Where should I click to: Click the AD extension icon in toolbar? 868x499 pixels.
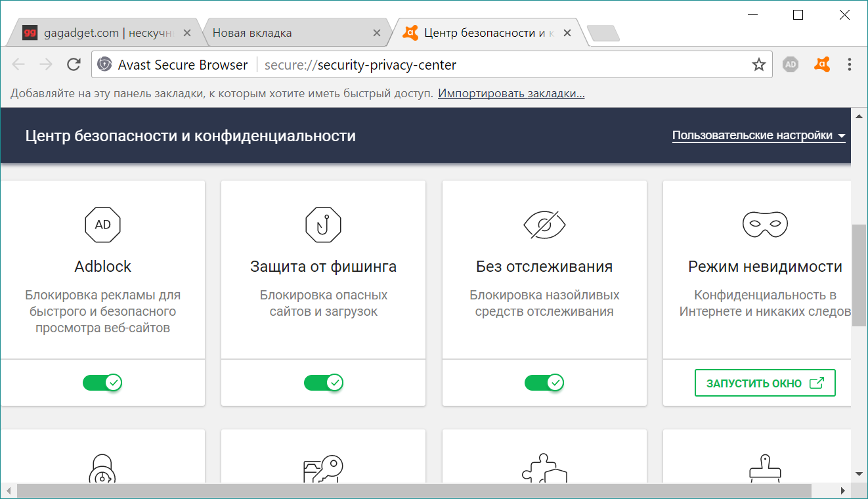tap(791, 64)
